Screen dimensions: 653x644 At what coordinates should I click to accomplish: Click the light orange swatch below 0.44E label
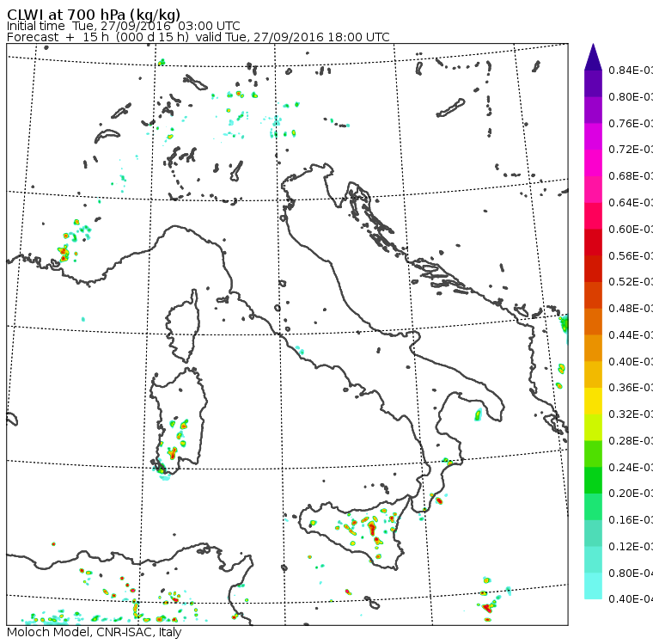tap(593, 348)
